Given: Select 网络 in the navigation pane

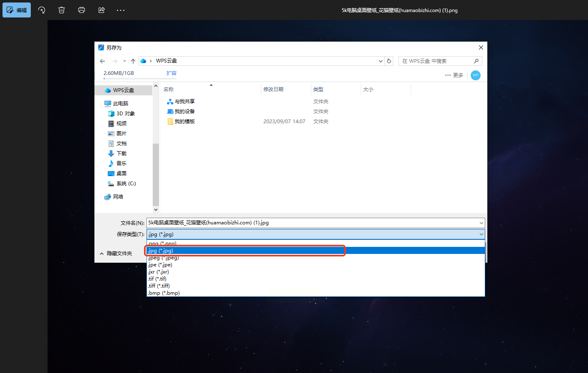Looking at the screenshot, I should [x=114, y=197].
